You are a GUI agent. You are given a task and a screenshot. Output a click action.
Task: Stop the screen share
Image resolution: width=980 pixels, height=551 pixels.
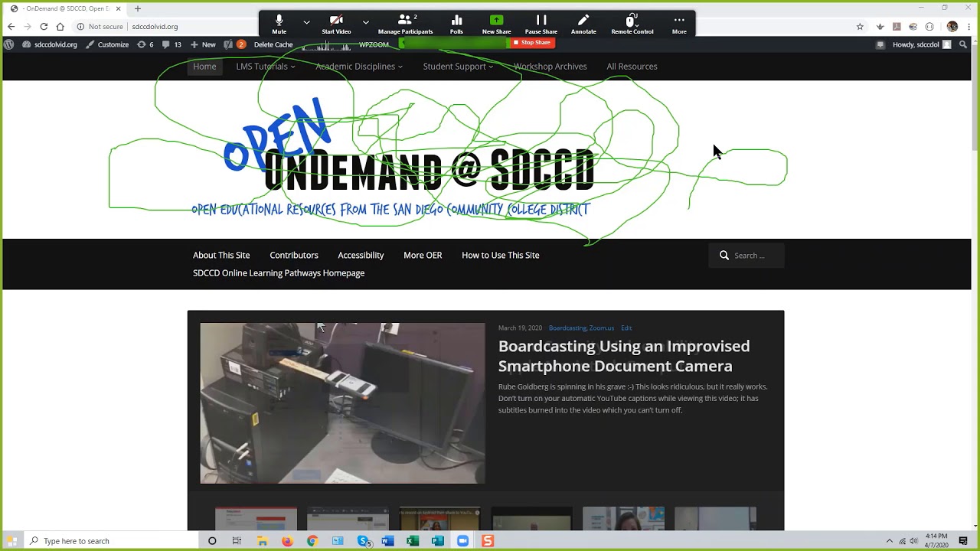(531, 43)
